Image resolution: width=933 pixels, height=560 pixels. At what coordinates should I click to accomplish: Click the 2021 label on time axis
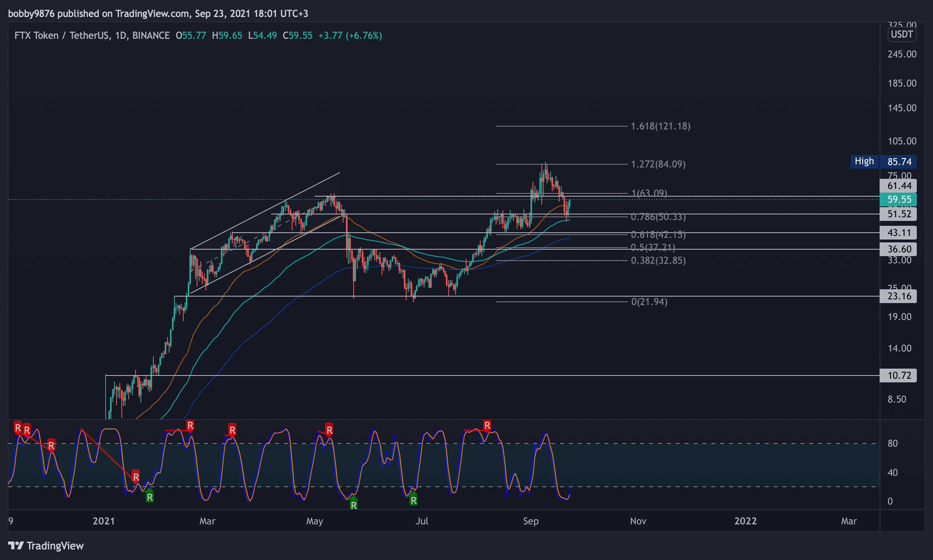(104, 521)
